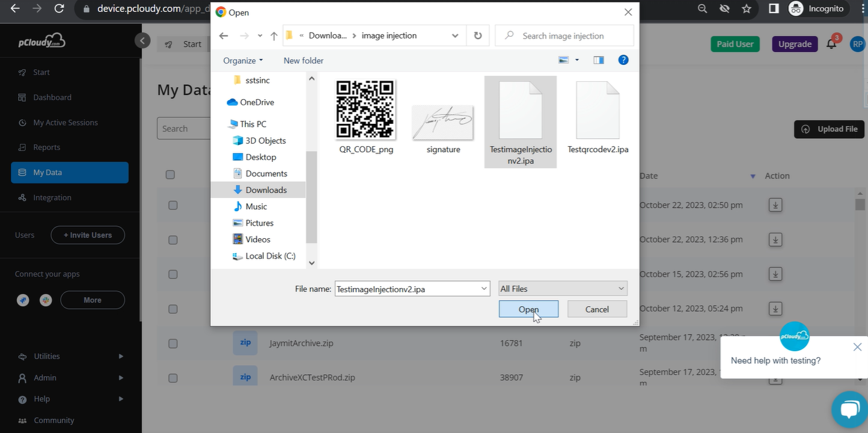Click New folder in dialog toolbar
The image size is (868, 433).
pos(304,61)
